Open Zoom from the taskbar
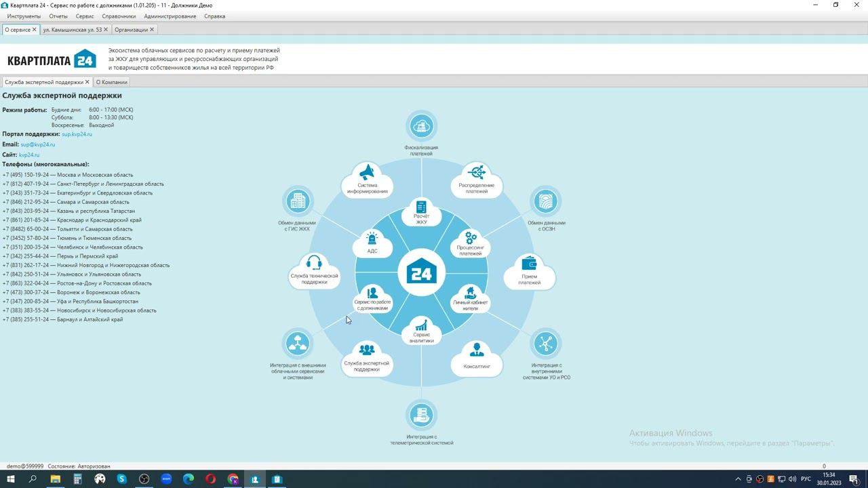The width and height of the screenshot is (868, 488). [x=166, y=479]
